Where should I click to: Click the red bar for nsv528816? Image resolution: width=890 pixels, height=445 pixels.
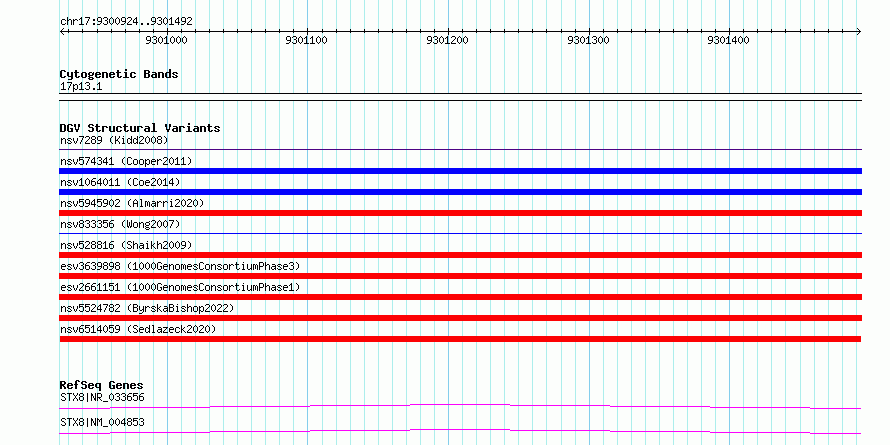[460, 255]
